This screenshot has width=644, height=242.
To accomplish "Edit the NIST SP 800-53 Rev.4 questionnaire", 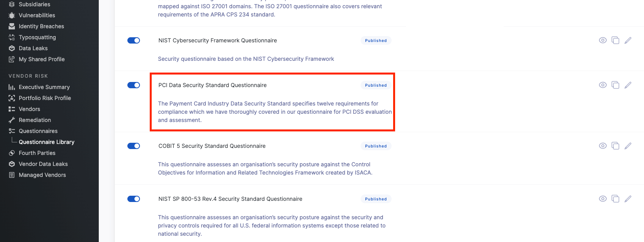I will click(628, 199).
